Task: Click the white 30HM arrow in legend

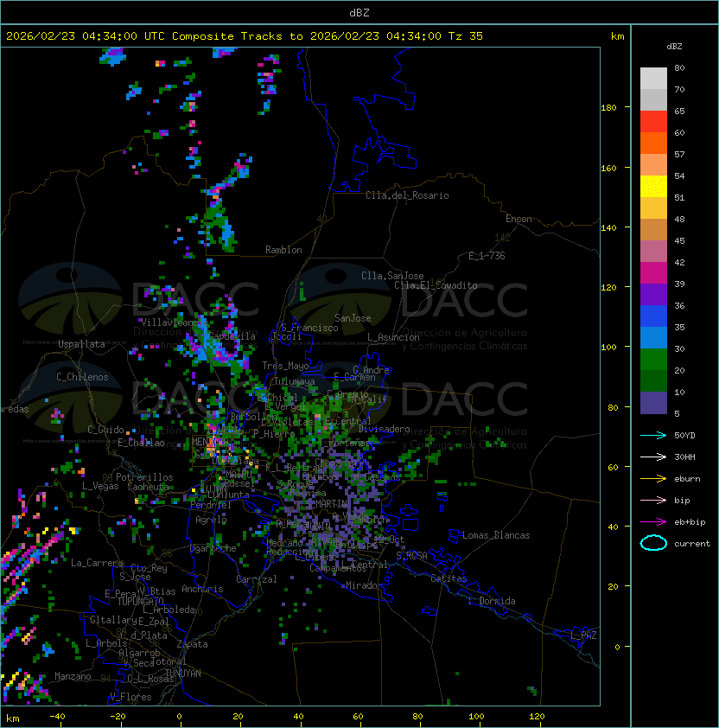Action: tap(653, 457)
